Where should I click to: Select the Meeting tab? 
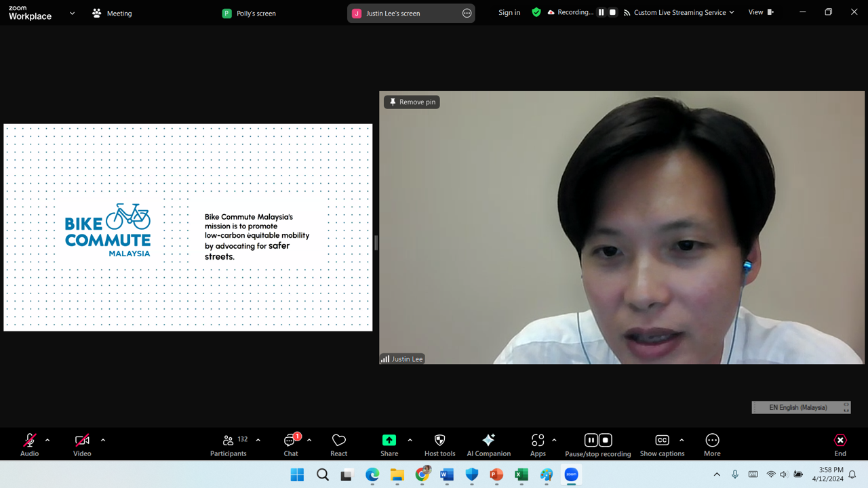[x=113, y=13]
